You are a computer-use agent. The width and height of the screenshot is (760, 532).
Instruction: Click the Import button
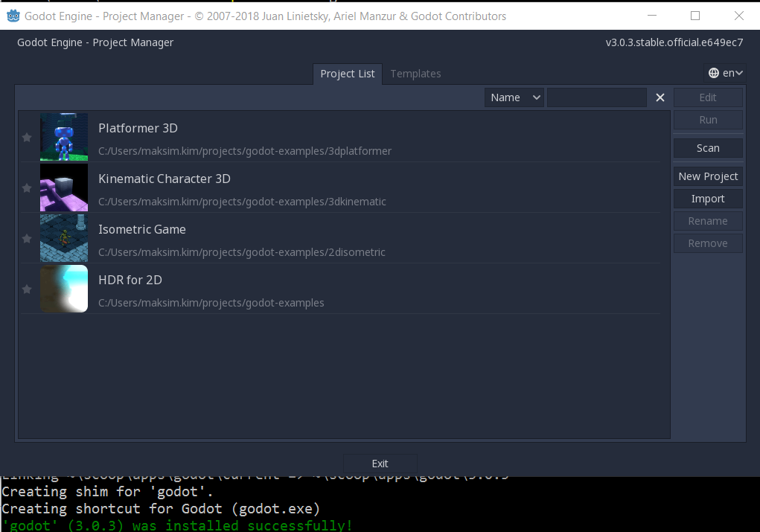(x=708, y=199)
